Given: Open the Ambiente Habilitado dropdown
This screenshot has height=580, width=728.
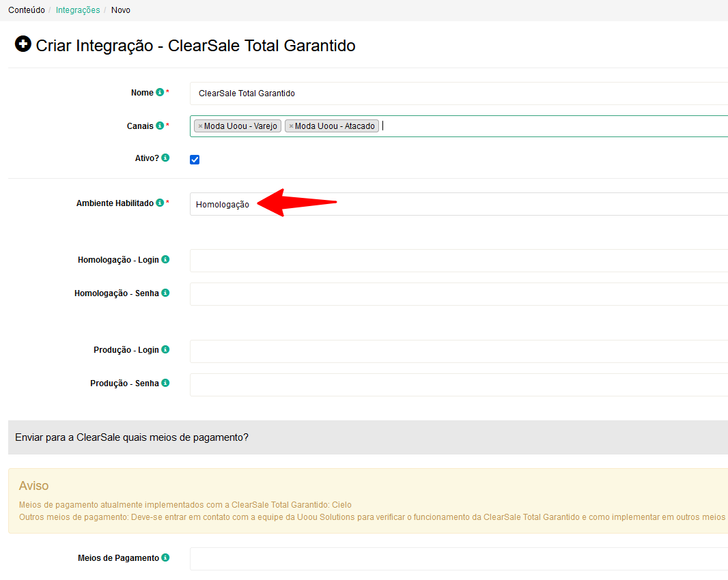Looking at the screenshot, I should coord(459,204).
